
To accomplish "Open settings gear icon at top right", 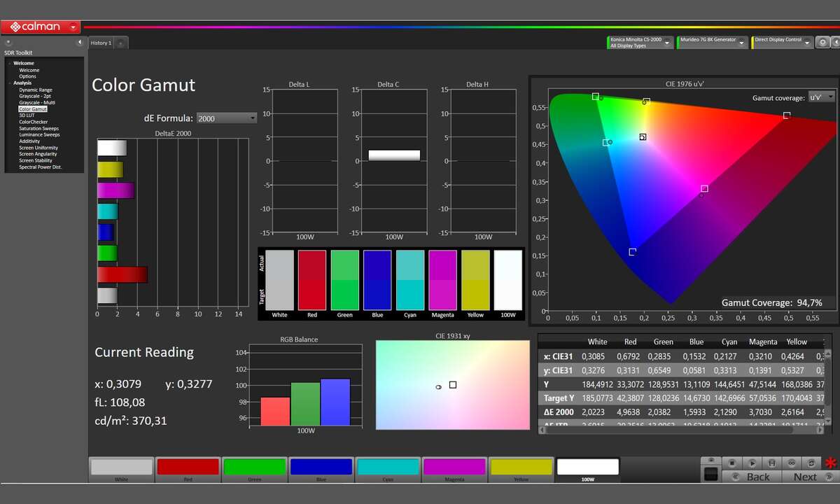I will (823, 43).
